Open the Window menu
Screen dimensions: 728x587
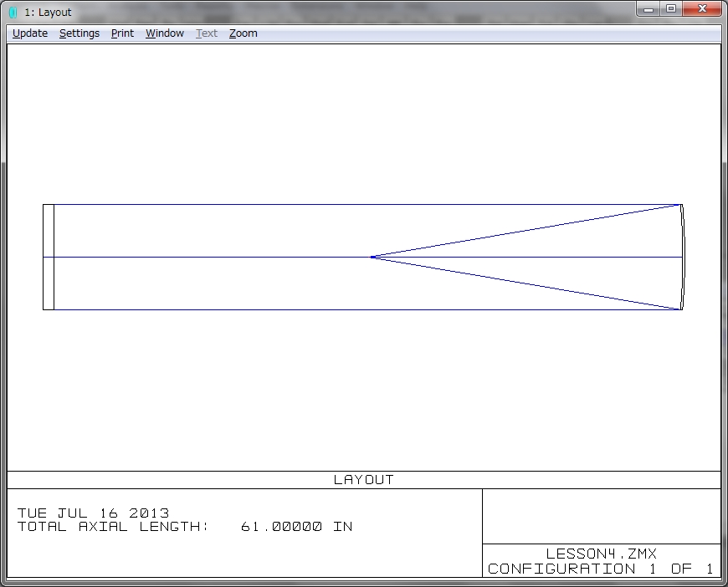pyautogui.click(x=165, y=33)
